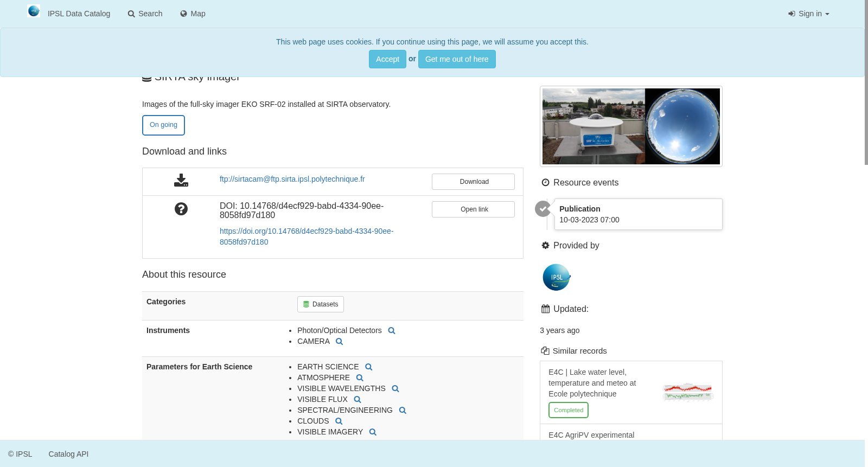Search by VISIBLE WAVELENGTHS magnifier icon
The image size is (868, 467).
[x=395, y=389]
